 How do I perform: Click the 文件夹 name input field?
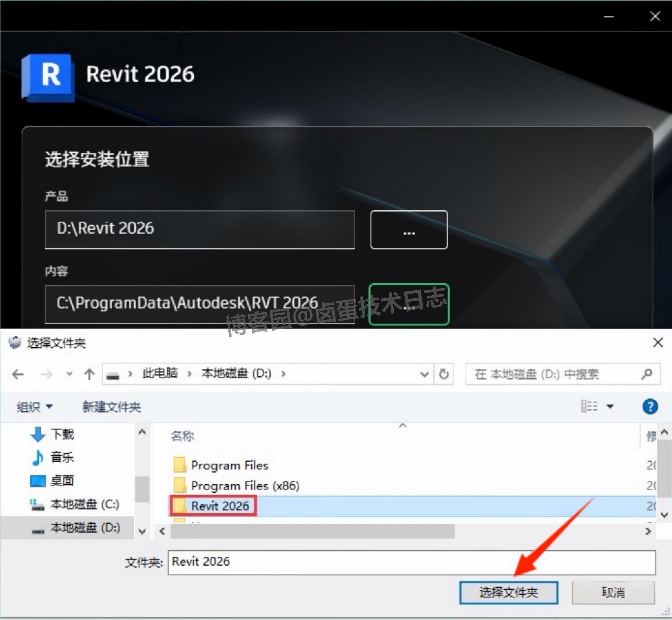pyautogui.click(x=411, y=562)
